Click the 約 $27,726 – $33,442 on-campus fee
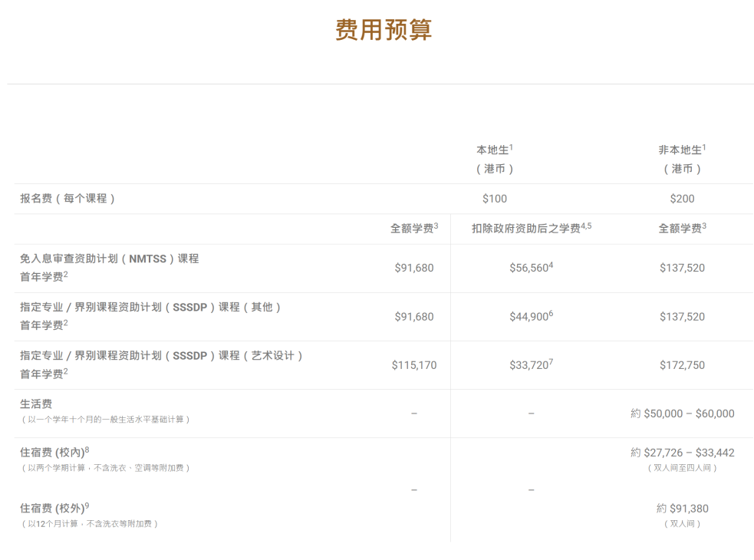 [x=682, y=453]
